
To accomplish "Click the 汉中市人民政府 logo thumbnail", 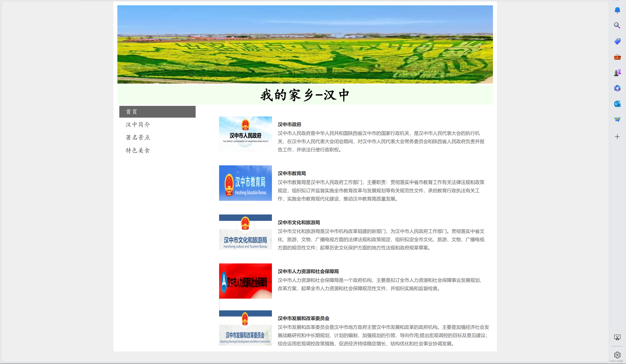I will tap(245, 134).
